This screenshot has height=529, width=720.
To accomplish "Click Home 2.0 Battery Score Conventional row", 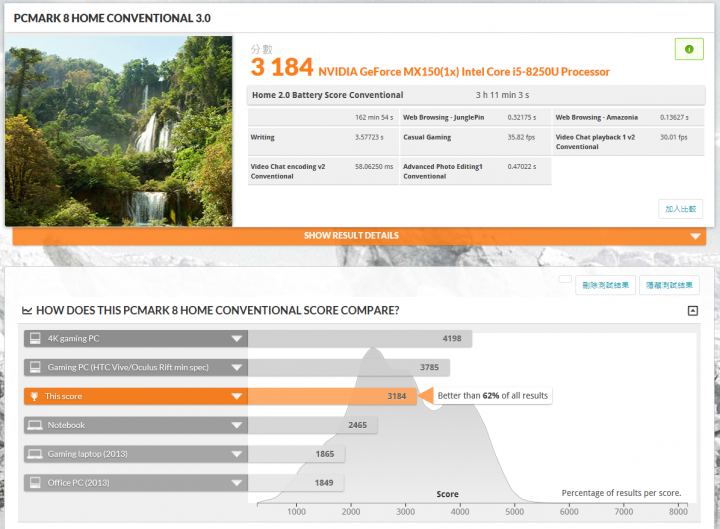I will pos(476,95).
